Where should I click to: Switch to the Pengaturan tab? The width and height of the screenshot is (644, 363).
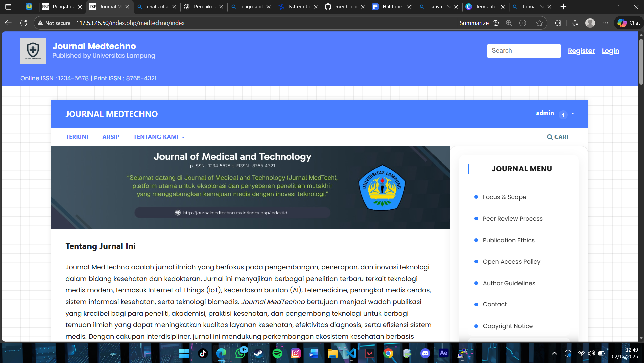point(63,7)
